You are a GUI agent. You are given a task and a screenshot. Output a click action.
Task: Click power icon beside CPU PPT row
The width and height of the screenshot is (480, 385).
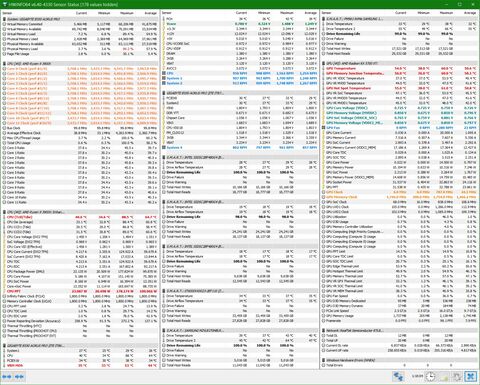(x=4, y=291)
